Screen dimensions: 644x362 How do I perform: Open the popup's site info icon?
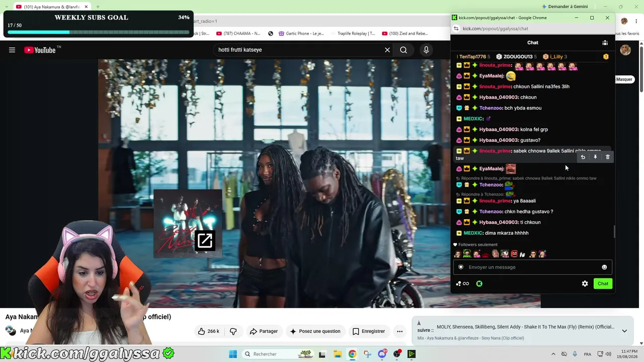pyautogui.click(x=455, y=29)
